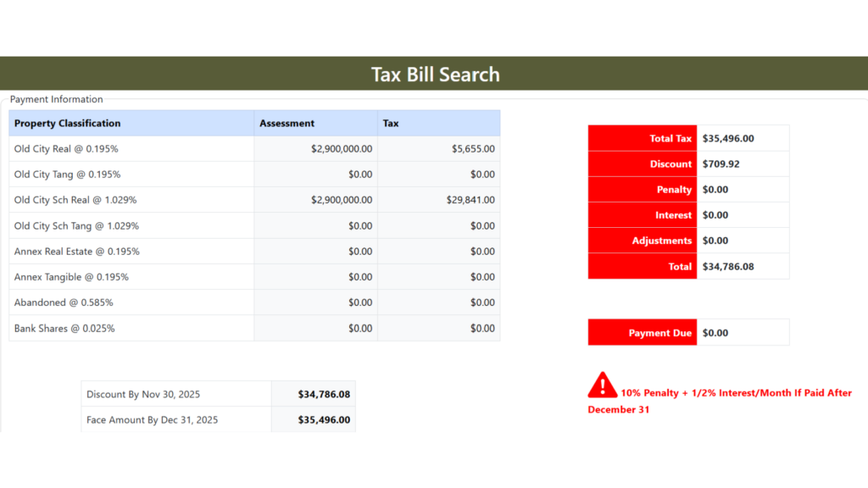This screenshot has height=488, width=868.
Task: Select the Property Classification column header
Action: (131, 123)
